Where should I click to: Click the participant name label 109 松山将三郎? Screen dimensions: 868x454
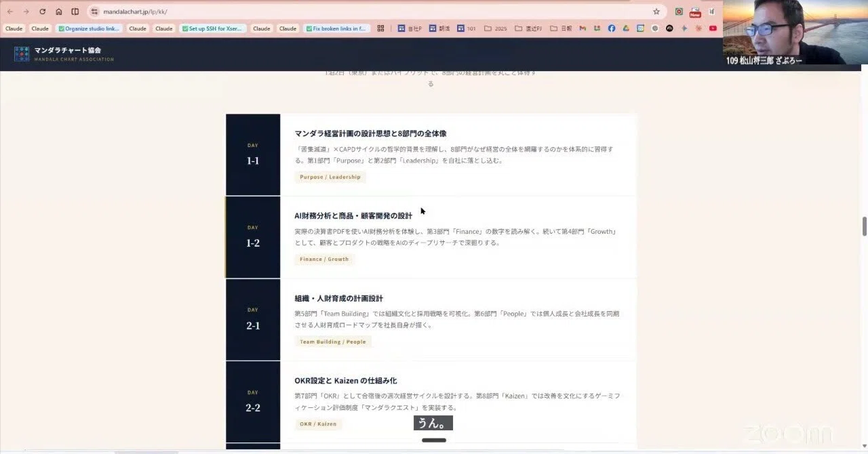click(764, 60)
